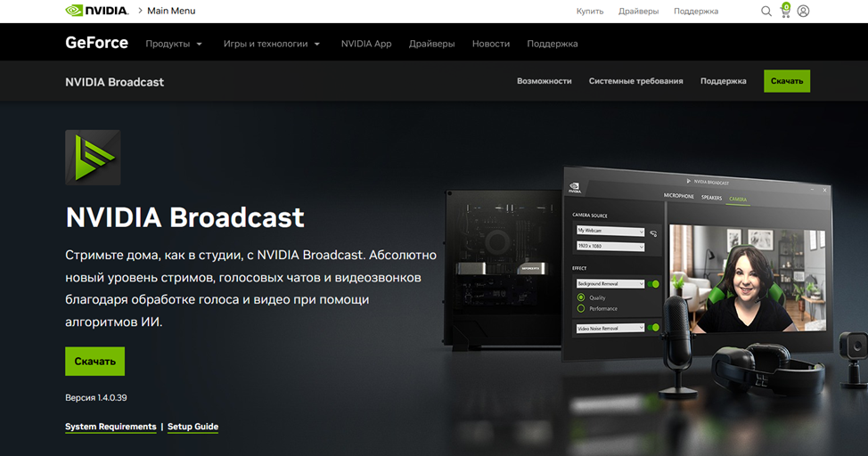Image resolution: width=868 pixels, height=456 pixels.
Task: Expand the Продукты dropdown menu
Action: (x=174, y=44)
